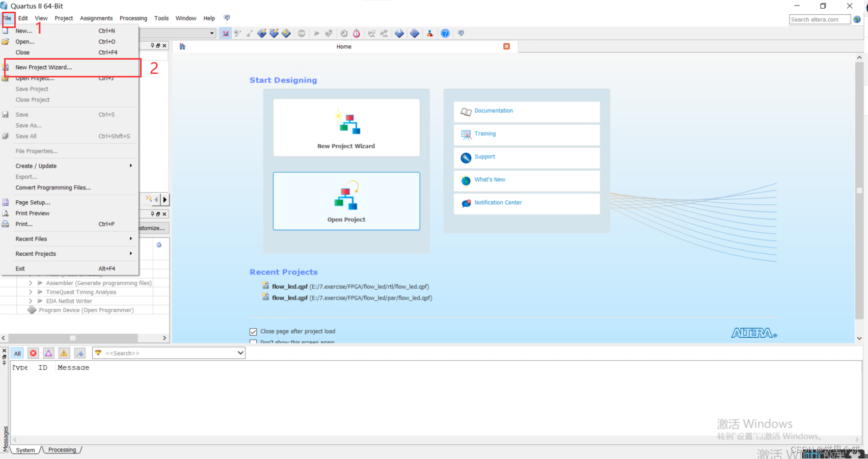The height and width of the screenshot is (459, 868).
Task: Select New Project Wizard menu item
Action: point(72,68)
